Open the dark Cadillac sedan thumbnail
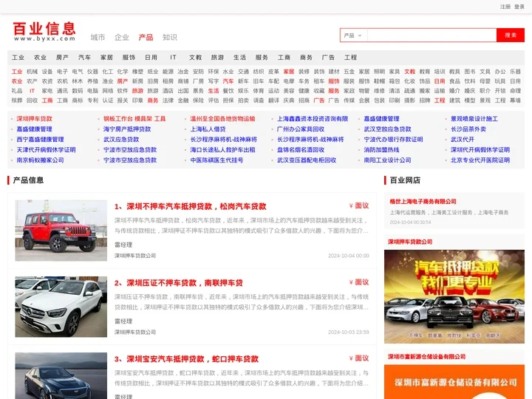Image resolution: width=532 pixels, height=399 pixels. point(61,375)
